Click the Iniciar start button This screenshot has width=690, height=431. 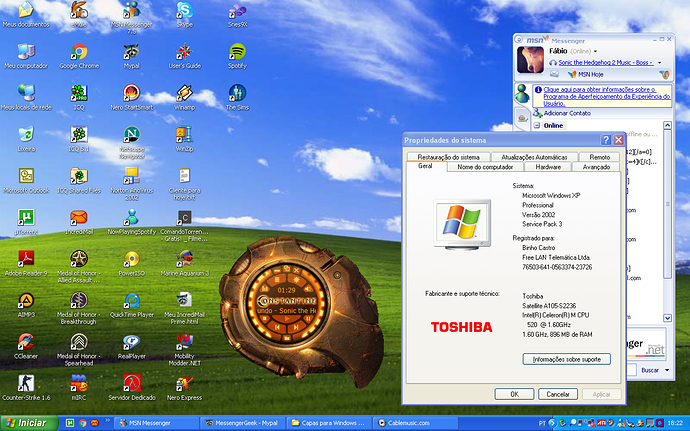pyautogui.click(x=28, y=423)
